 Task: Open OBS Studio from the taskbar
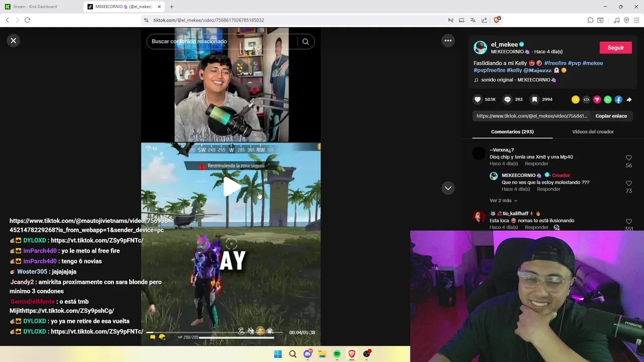[x=366, y=354]
